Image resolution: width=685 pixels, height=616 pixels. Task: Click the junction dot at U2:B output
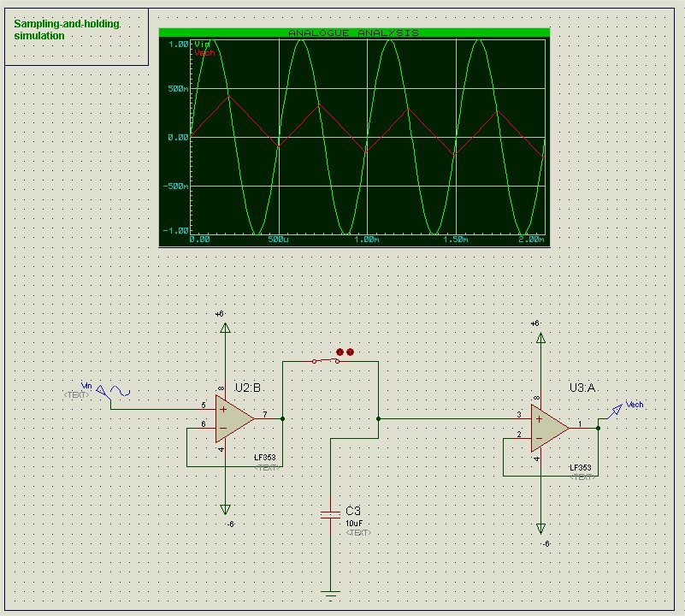(282, 419)
